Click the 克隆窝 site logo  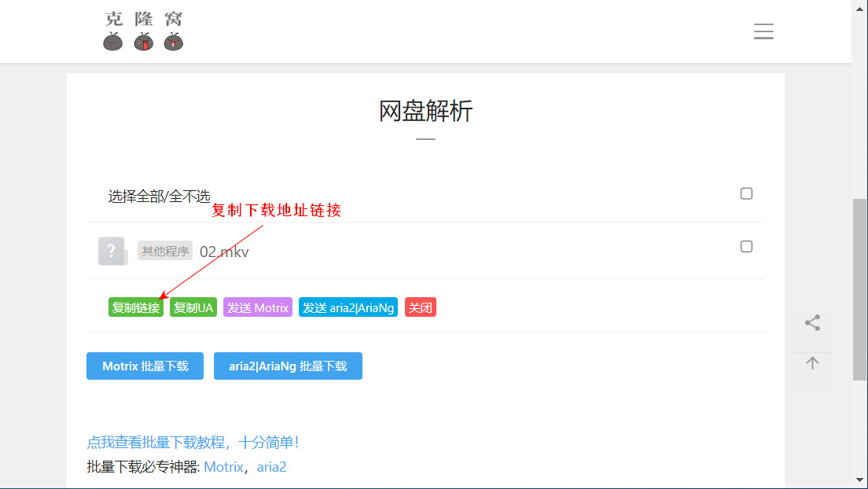[x=143, y=31]
